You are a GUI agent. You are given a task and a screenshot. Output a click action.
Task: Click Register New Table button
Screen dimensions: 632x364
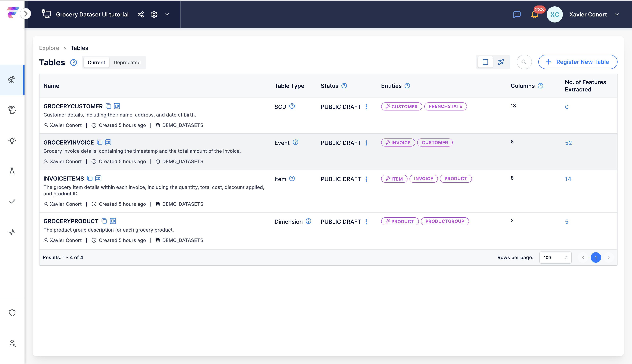click(x=577, y=62)
